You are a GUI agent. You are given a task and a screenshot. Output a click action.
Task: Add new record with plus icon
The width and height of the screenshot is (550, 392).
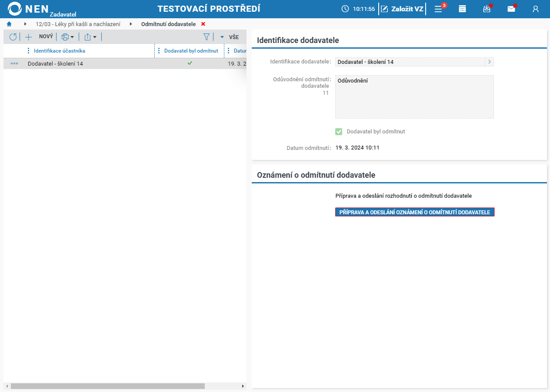tap(29, 37)
